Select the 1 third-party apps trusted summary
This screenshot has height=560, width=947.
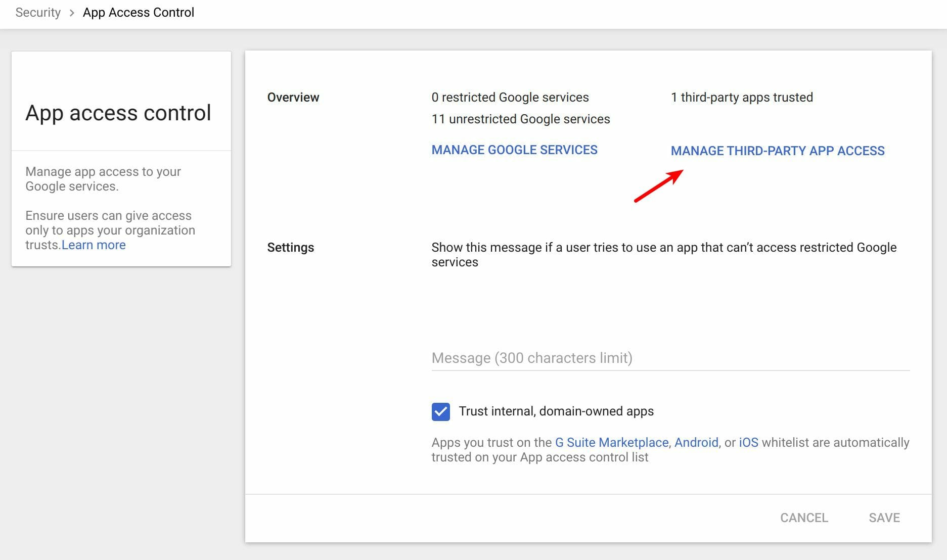(742, 97)
